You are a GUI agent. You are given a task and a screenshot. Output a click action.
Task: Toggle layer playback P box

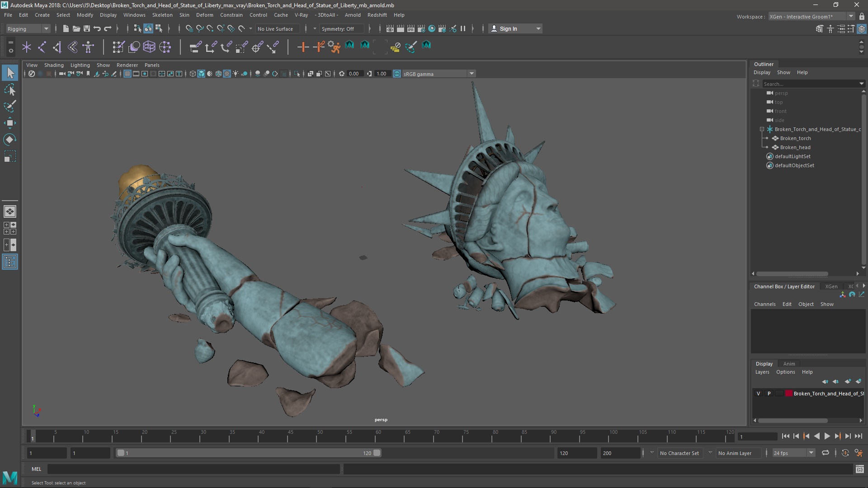(x=769, y=394)
